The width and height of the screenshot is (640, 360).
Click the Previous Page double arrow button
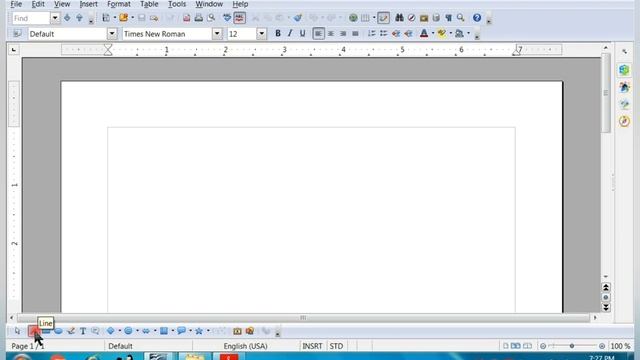click(606, 287)
